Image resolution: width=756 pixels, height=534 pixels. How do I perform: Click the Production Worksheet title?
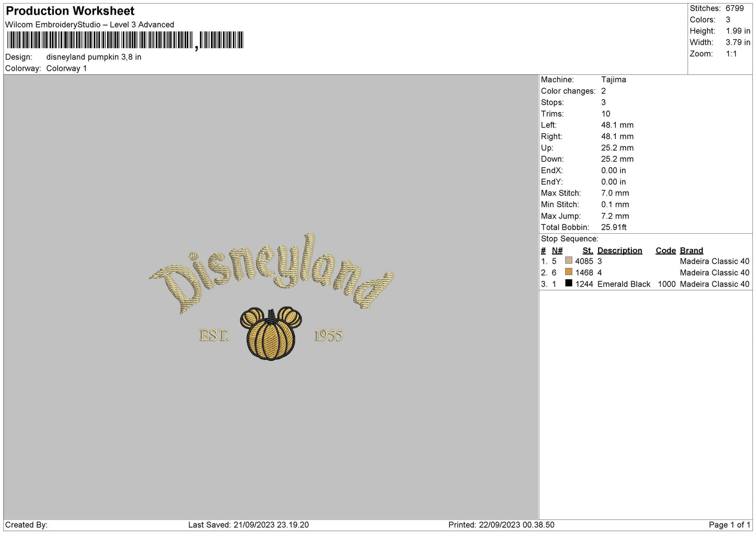(x=70, y=11)
